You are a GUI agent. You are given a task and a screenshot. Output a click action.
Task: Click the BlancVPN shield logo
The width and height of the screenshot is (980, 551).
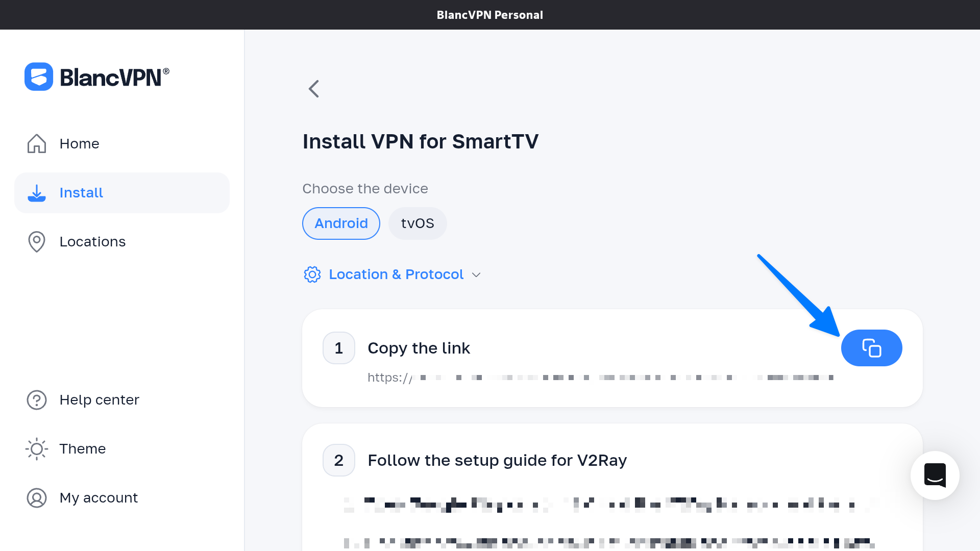[x=39, y=77]
